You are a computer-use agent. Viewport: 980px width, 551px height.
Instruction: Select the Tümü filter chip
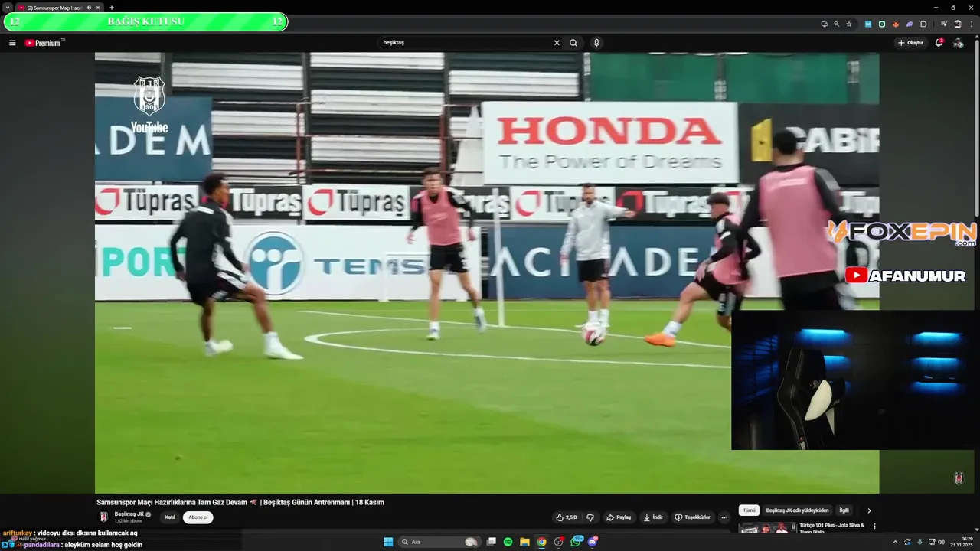coord(749,510)
